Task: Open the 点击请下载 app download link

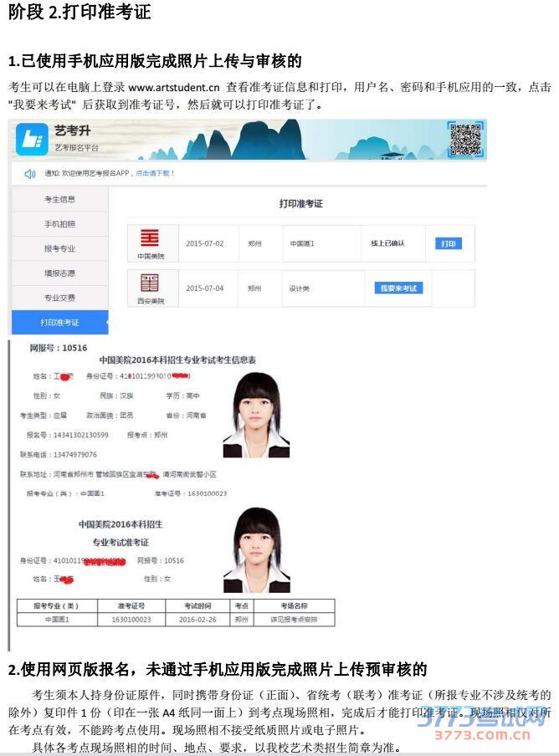Action: tap(155, 173)
